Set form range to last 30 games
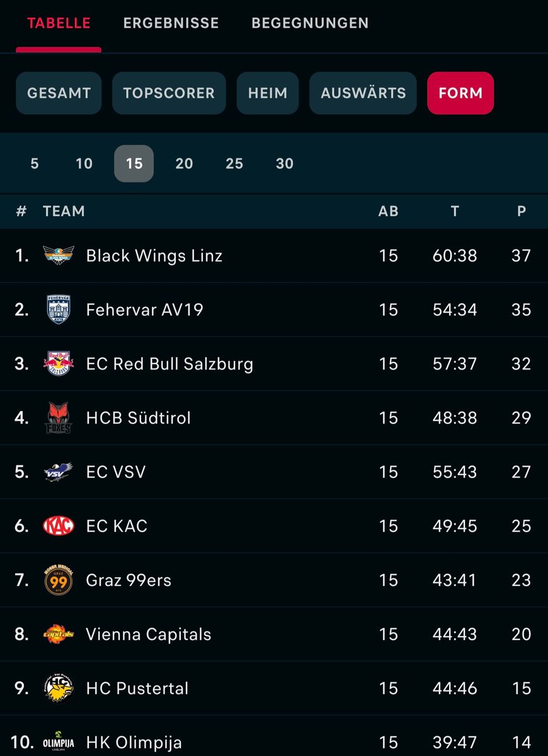This screenshot has width=548, height=756. click(285, 164)
